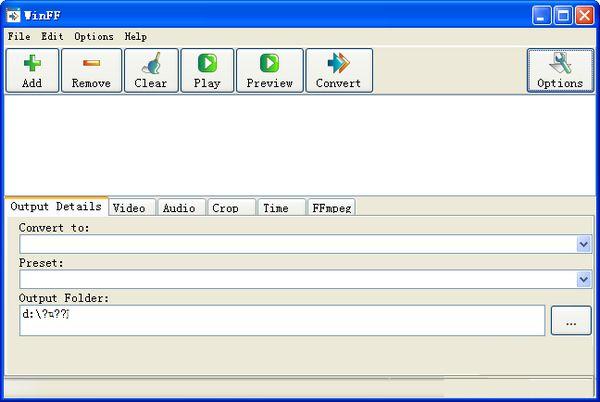Click the empty file list area
This screenshot has height=402, width=600.
[300, 145]
